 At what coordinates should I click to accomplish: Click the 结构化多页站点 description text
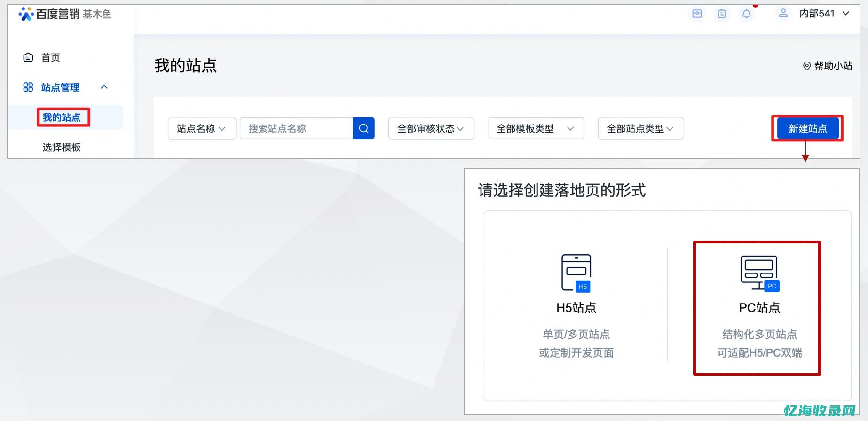pos(760,335)
